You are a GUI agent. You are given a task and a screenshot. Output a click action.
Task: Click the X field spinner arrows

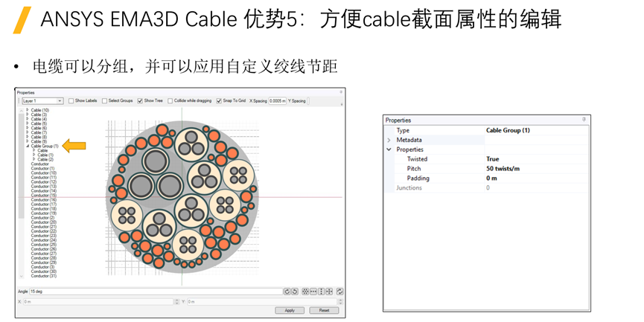coord(177,301)
